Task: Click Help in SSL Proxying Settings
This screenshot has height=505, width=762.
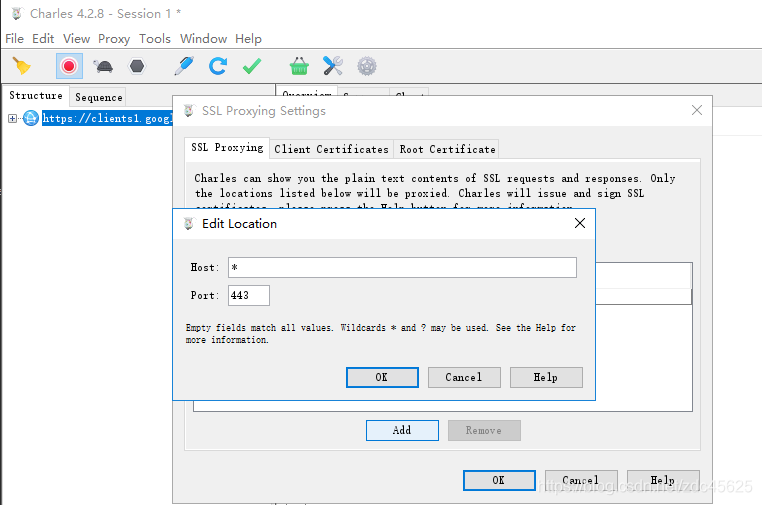Action: (x=663, y=480)
